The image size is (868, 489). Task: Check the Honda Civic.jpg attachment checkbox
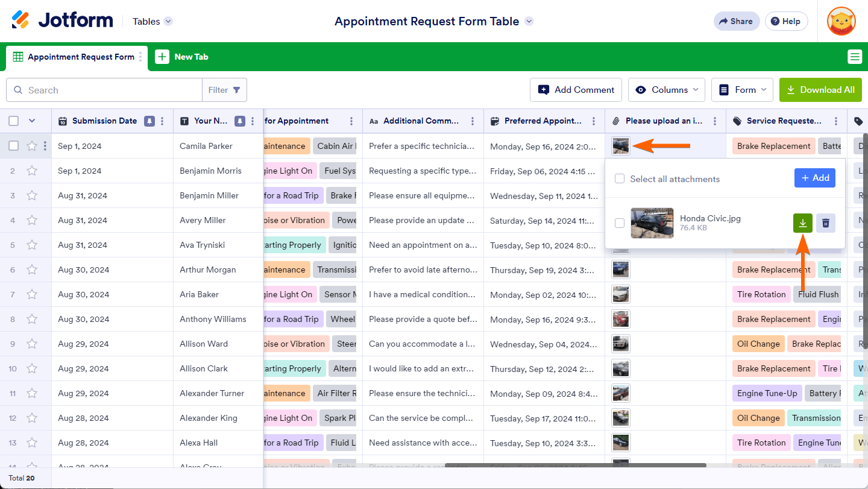(x=620, y=223)
